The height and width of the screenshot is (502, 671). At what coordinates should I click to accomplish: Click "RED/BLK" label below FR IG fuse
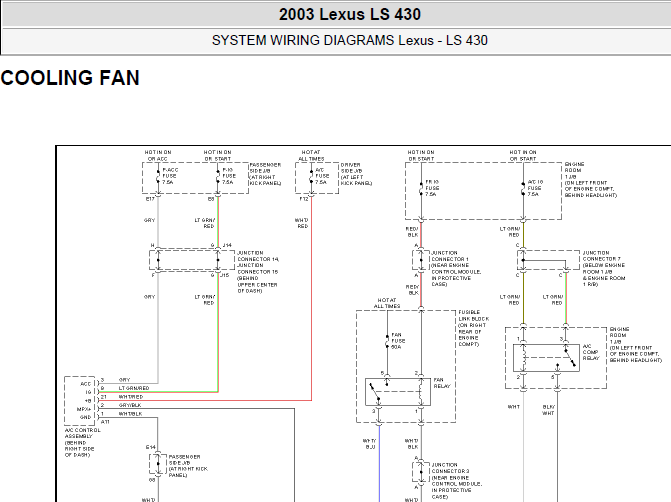coord(413,232)
